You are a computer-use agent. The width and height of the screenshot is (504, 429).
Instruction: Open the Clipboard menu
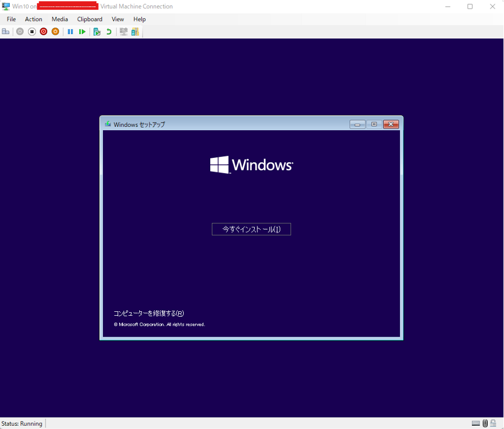tap(89, 20)
